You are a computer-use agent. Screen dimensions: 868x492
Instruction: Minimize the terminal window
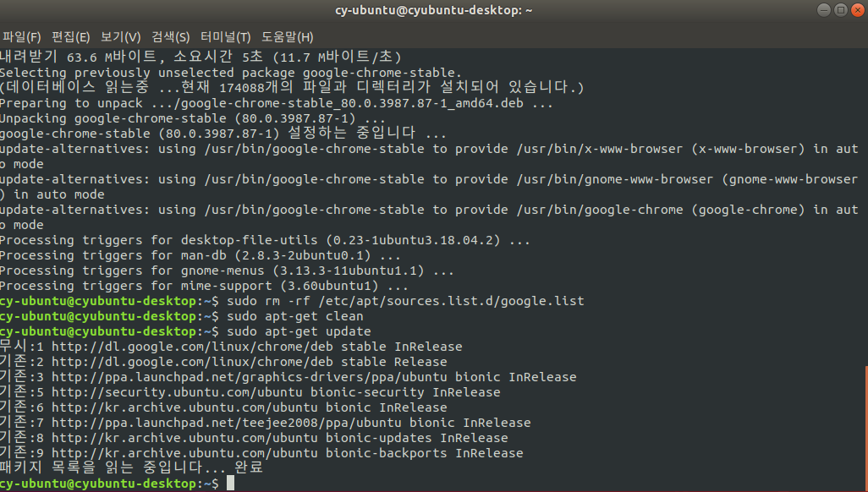click(824, 10)
